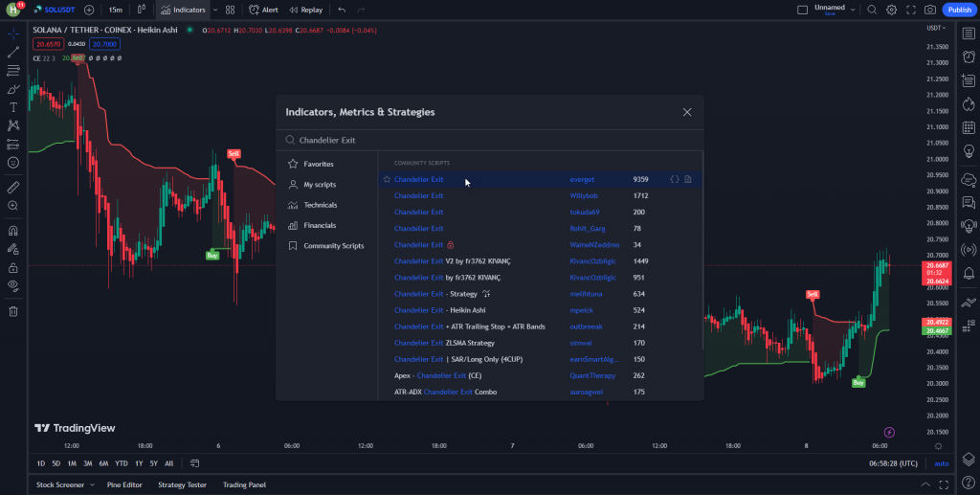Open ideas lightbulb panel on right
The height and width of the screenshot is (495, 980).
click(x=969, y=151)
